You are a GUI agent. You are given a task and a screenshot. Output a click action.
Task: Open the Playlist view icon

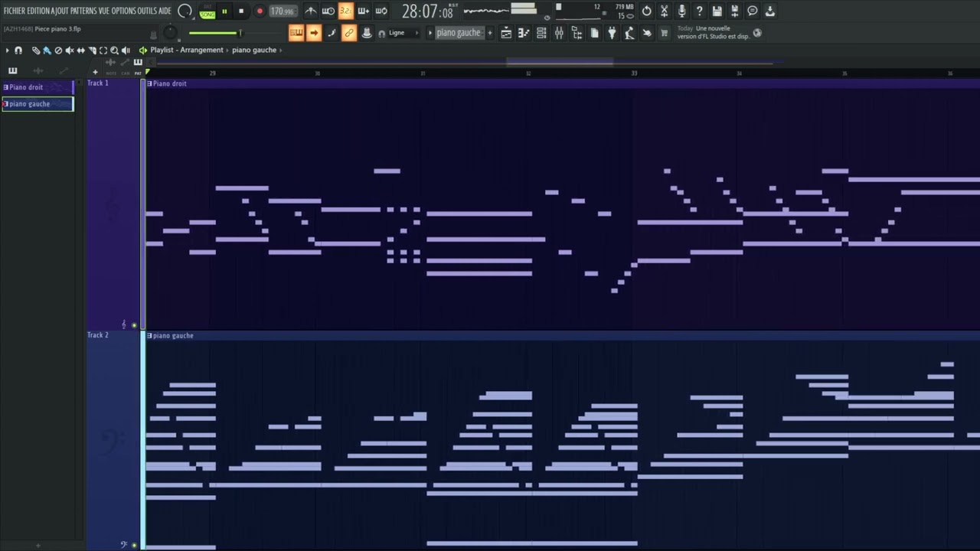(x=506, y=33)
